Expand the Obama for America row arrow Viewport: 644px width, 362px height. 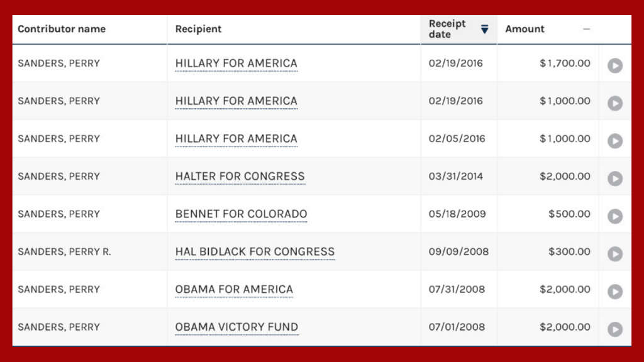614,292
